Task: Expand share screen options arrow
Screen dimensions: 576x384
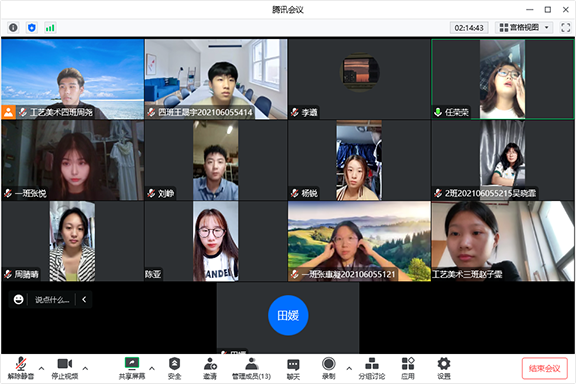Action: tap(152, 368)
